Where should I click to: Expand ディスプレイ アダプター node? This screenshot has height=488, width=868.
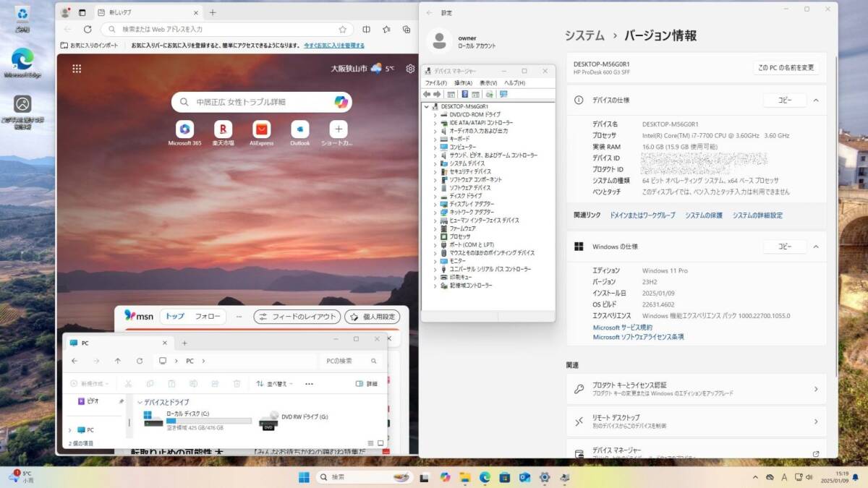(435, 204)
